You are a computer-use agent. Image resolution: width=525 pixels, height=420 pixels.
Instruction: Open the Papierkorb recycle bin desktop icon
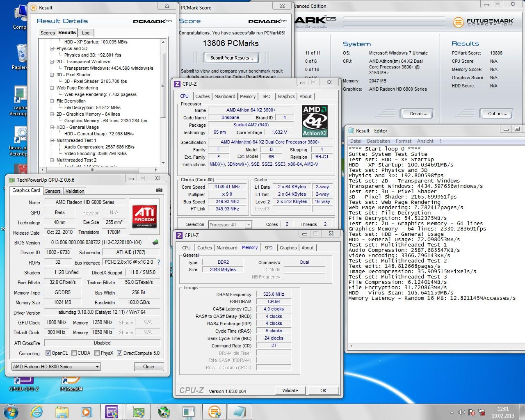tap(19, 57)
